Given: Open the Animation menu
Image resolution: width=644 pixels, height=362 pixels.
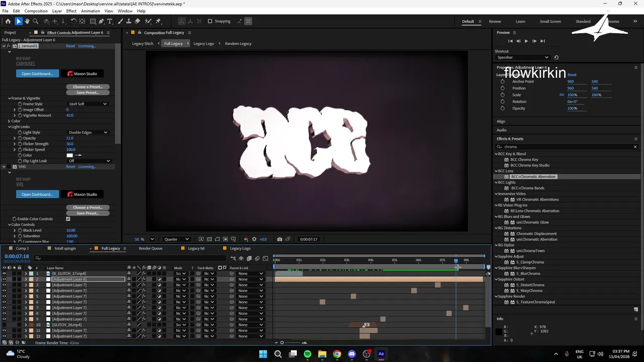Looking at the screenshot, I should (x=90, y=11).
